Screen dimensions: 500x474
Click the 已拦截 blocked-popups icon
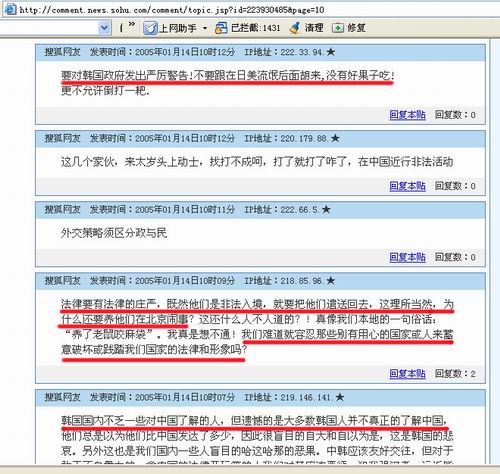tap(221, 28)
